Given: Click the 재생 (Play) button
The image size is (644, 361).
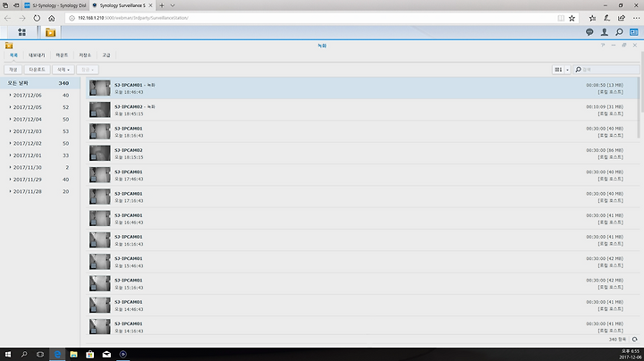Looking at the screenshot, I should [13, 70].
